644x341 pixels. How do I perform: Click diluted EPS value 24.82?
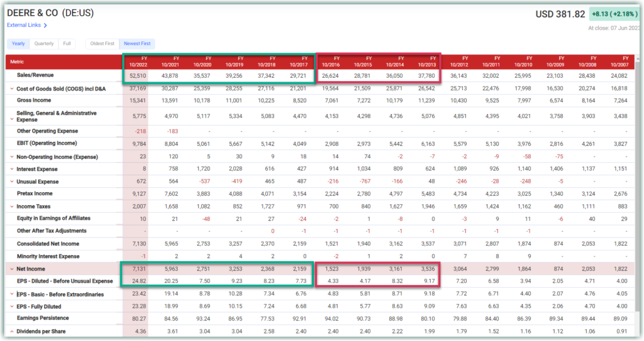(x=139, y=281)
